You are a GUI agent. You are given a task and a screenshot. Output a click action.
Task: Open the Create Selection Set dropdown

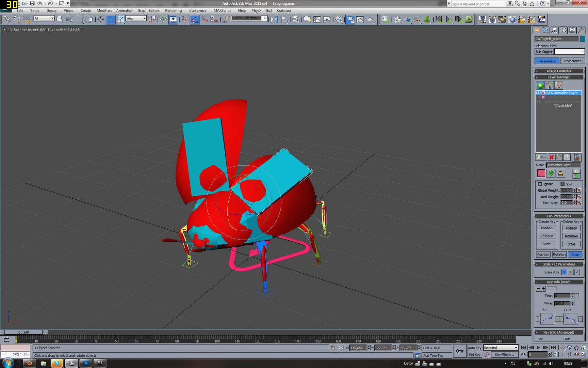point(249,18)
